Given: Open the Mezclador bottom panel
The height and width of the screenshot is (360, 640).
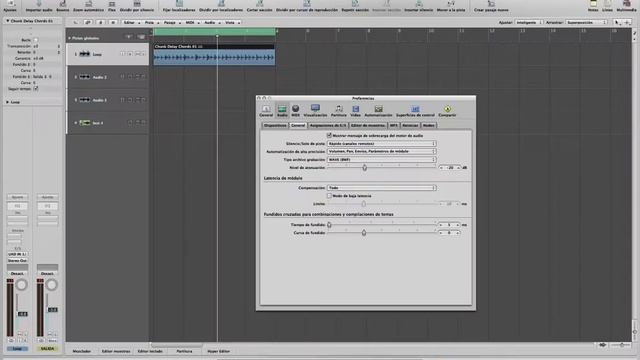Looking at the screenshot, I should pyautogui.click(x=82, y=351).
